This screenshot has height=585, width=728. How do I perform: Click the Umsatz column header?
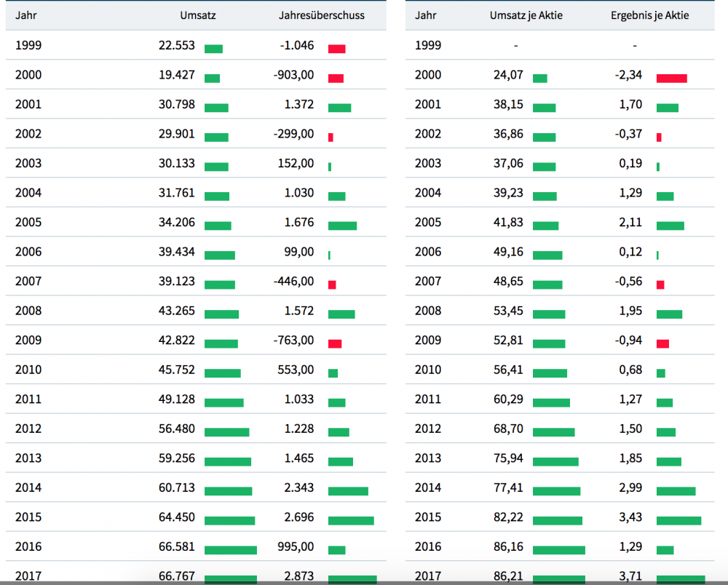(197, 15)
